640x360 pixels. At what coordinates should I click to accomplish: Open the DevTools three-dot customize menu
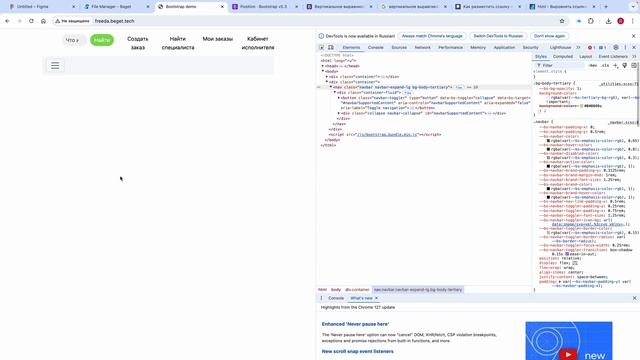tap(625, 48)
